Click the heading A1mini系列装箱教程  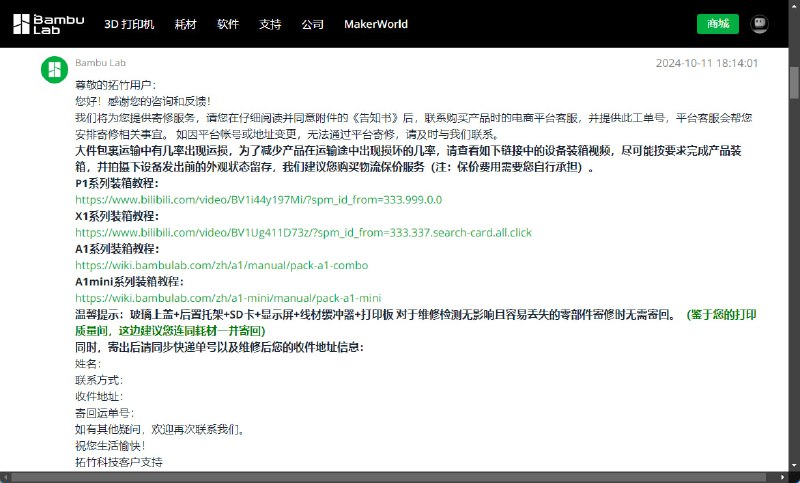(x=129, y=282)
